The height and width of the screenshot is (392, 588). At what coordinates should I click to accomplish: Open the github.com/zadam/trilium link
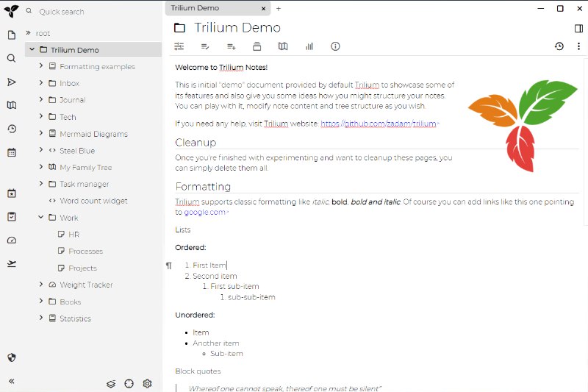click(x=379, y=124)
